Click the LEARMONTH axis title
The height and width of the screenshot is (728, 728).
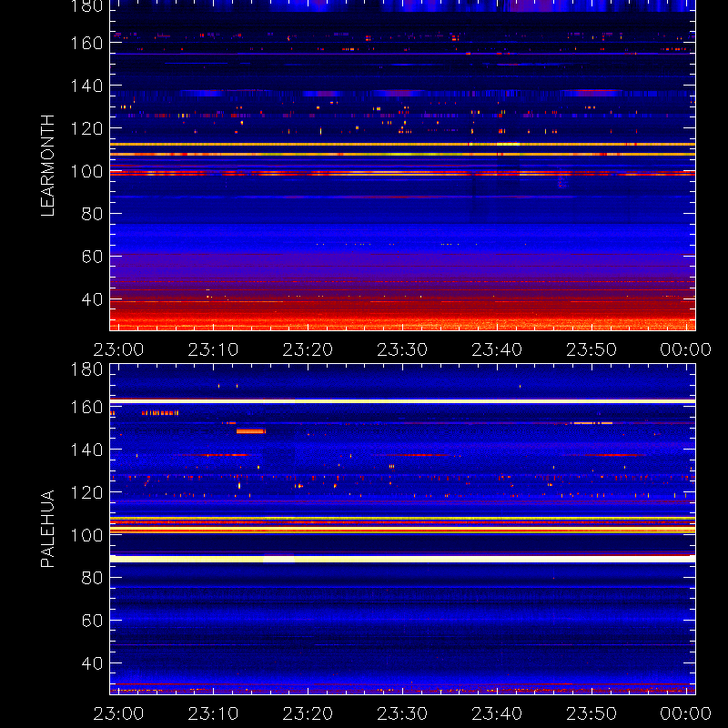click(x=47, y=166)
